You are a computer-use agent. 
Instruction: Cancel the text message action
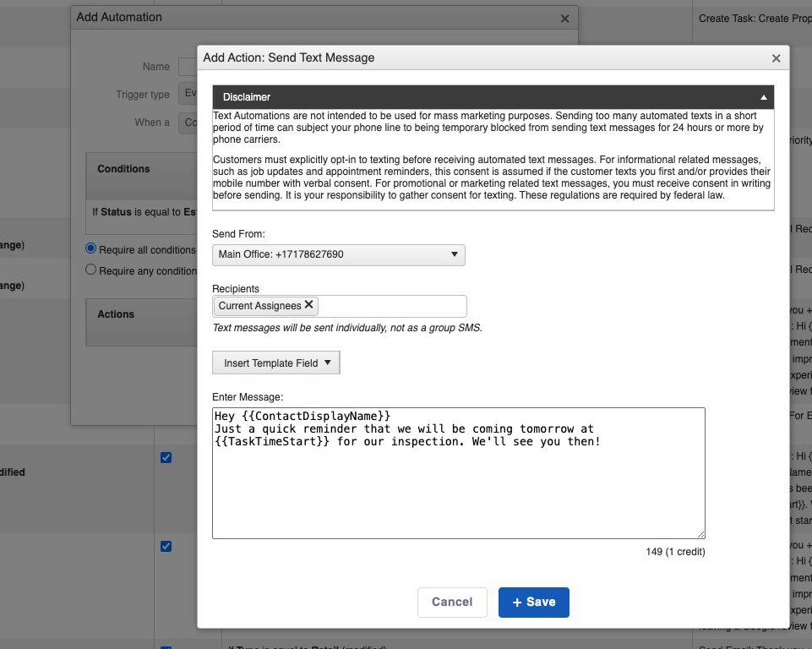point(452,602)
